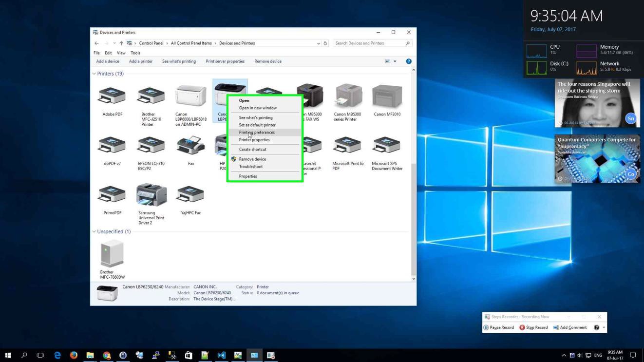Viewport: 644px width, 362px height.
Task: Open Visual Studio Code from the taskbar
Action: (x=222, y=355)
